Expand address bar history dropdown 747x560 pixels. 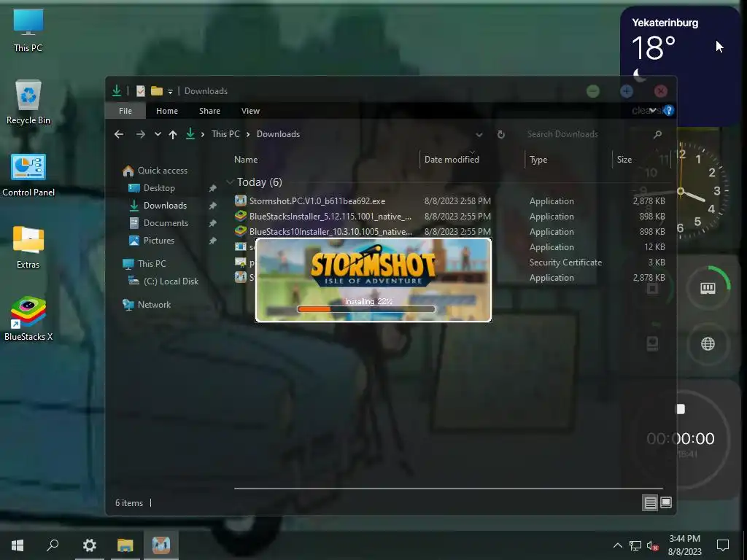479,134
